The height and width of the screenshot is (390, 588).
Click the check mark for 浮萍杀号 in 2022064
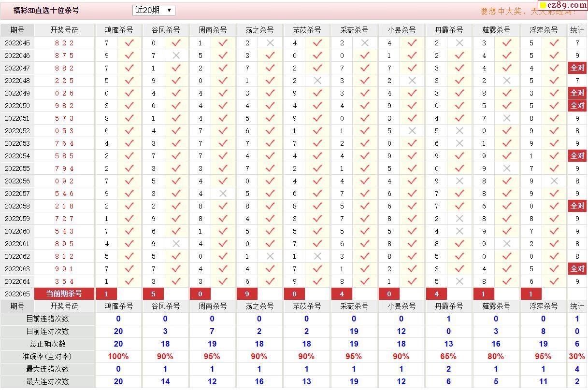tap(554, 281)
